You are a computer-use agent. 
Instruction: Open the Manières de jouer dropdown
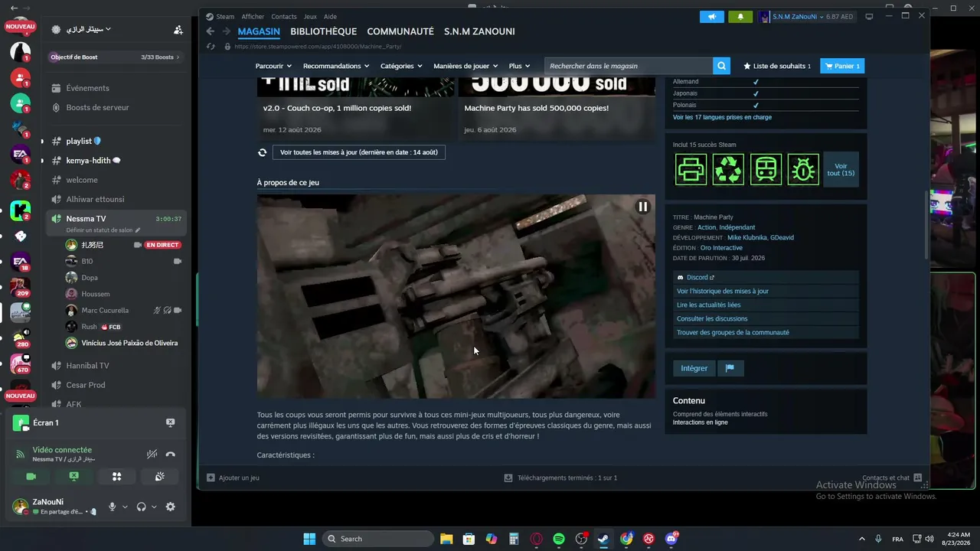click(x=465, y=66)
